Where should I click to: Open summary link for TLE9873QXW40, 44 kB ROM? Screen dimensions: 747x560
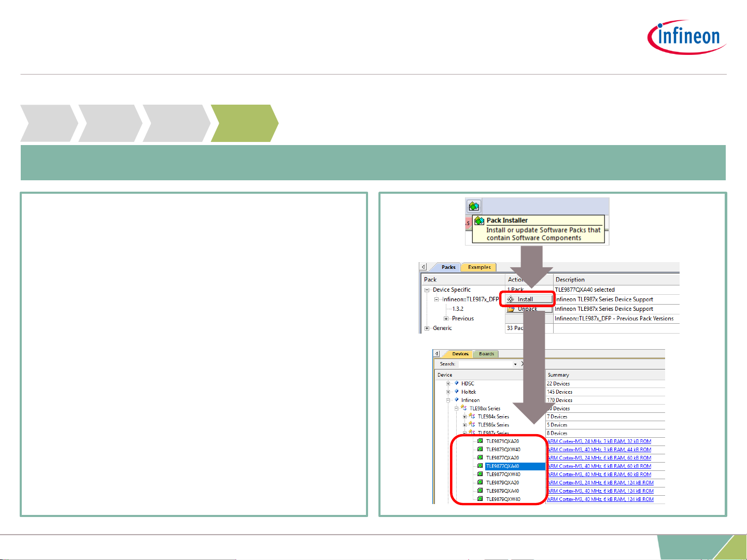tap(599, 450)
